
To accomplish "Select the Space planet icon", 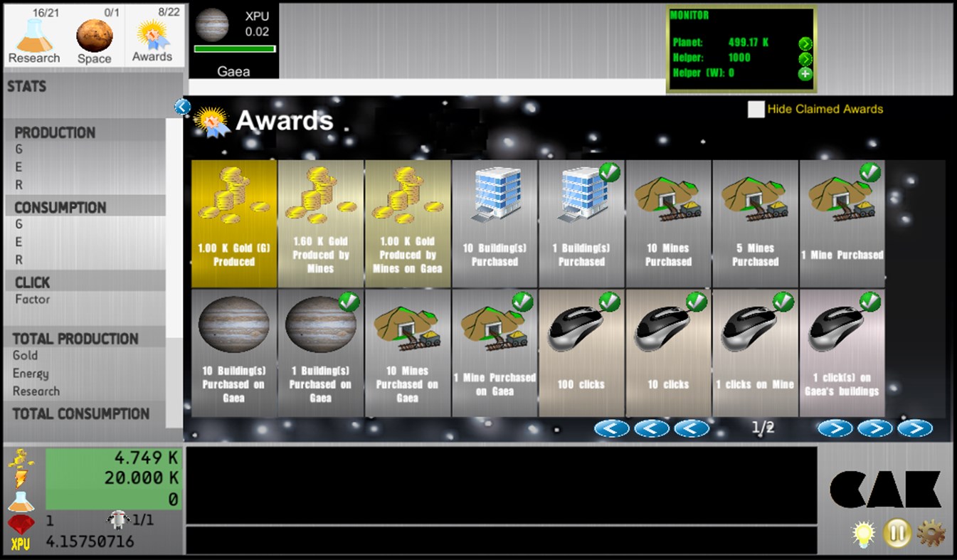I will click(94, 36).
